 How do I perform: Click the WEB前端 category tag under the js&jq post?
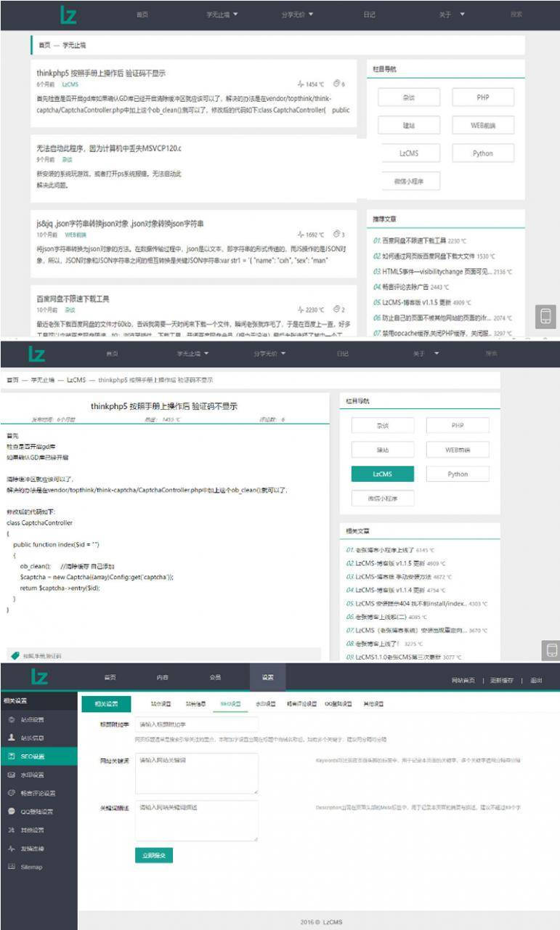pyautogui.click(x=76, y=235)
